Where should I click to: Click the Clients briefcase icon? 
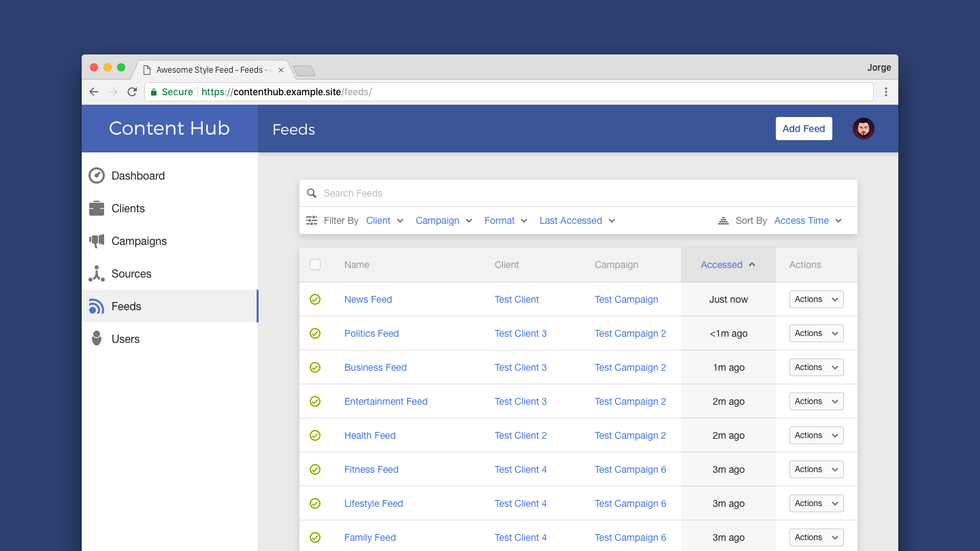coord(97,208)
